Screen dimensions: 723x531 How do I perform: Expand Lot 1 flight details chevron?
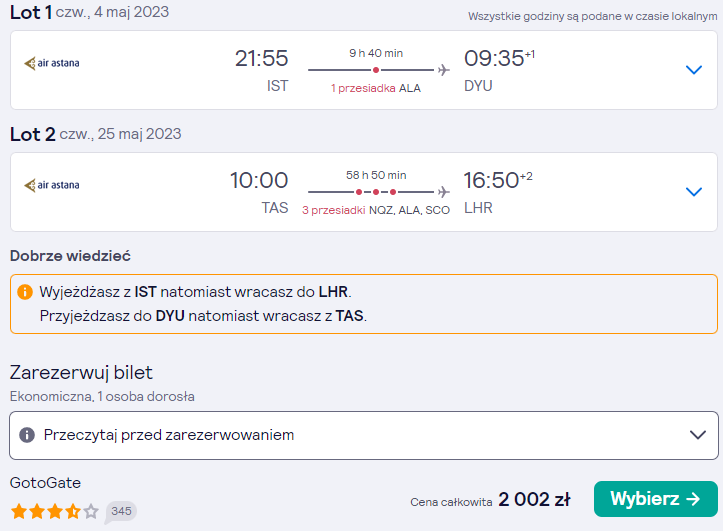click(693, 70)
